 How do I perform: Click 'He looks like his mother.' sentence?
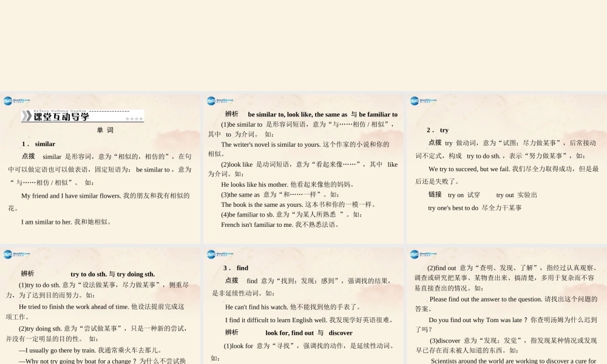point(255,184)
